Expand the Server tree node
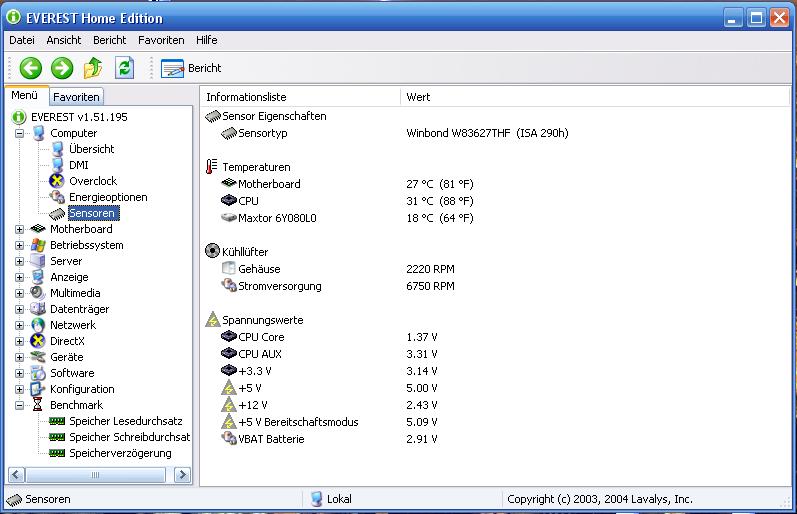Screen dimensions: 797x514 [19, 261]
